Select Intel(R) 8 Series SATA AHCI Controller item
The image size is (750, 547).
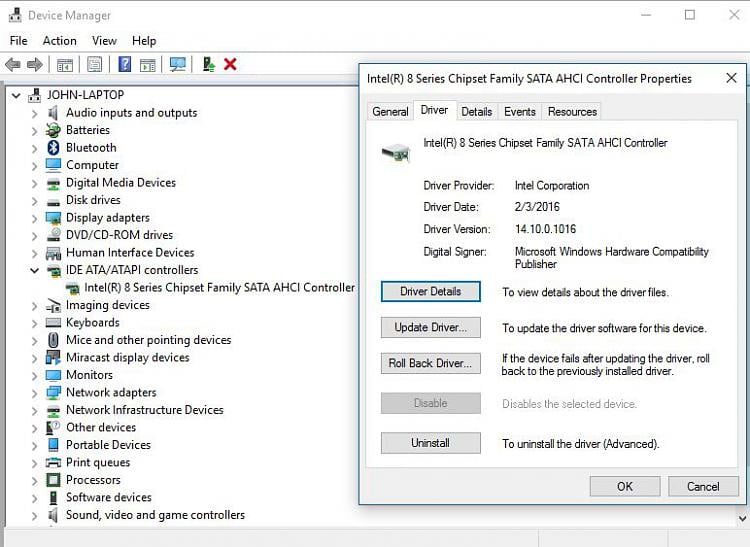click(x=220, y=287)
